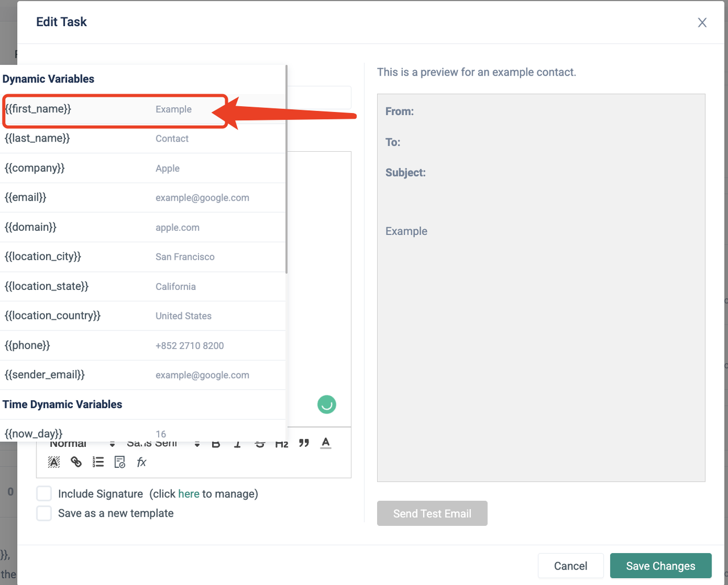Open the Sans Serif font dropdown
Screen dimensions: 728x585
coord(163,444)
